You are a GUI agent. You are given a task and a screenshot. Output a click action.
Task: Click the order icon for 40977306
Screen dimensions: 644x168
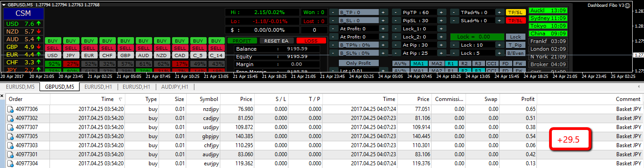[x=10, y=109]
